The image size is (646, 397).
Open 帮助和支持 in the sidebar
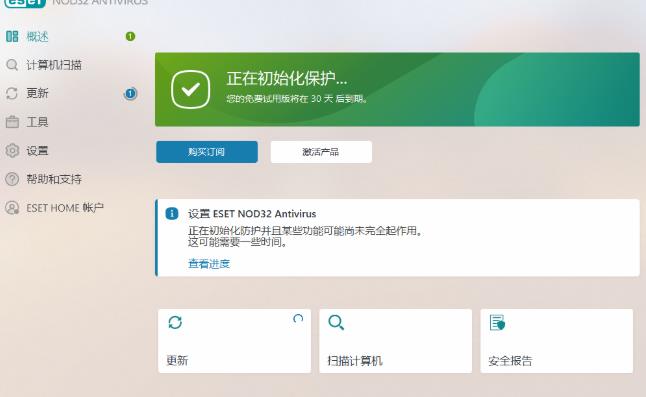click(54, 179)
